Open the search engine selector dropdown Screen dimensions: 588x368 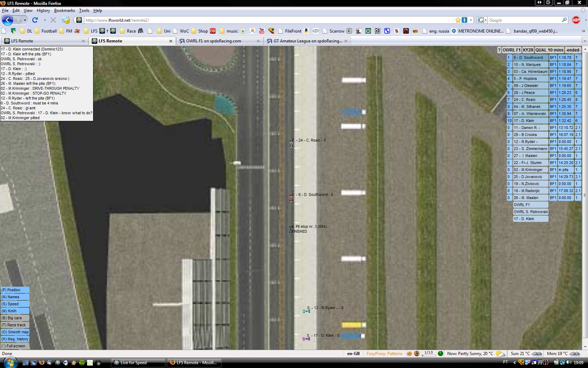pos(482,20)
